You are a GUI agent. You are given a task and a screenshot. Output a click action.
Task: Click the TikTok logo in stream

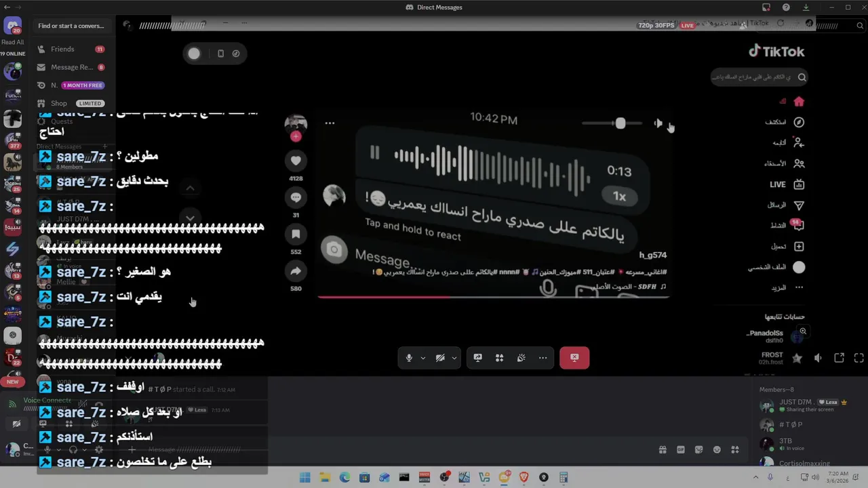coord(776,52)
